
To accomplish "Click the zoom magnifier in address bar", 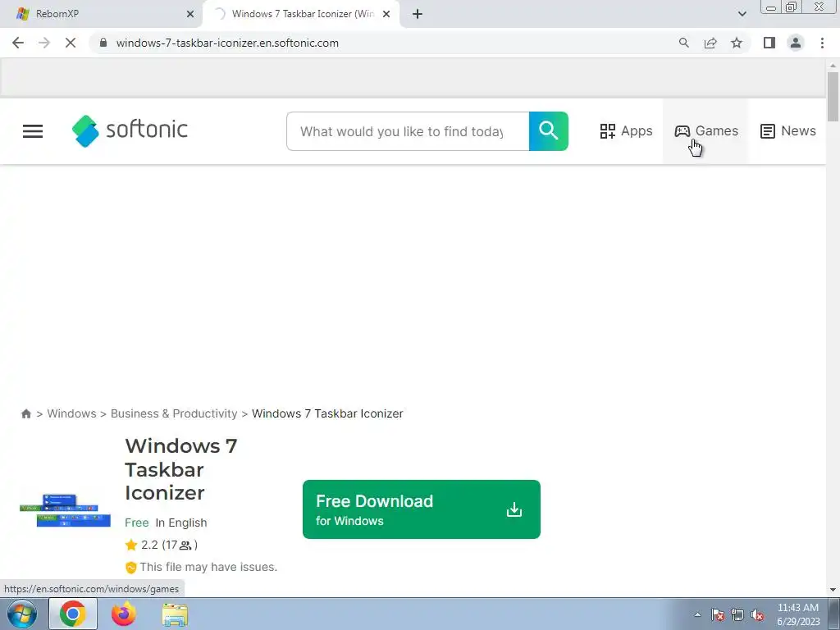I will tap(684, 43).
